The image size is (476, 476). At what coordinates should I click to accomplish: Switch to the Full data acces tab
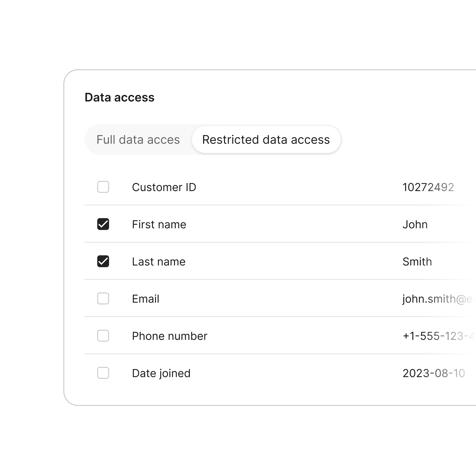point(138,140)
